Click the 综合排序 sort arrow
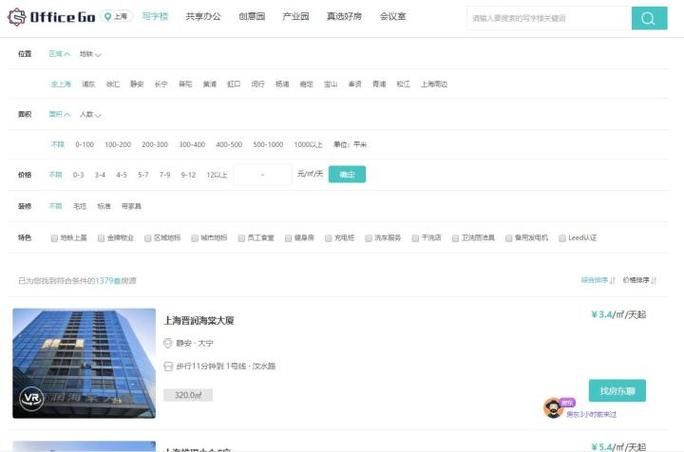 tap(612, 280)
